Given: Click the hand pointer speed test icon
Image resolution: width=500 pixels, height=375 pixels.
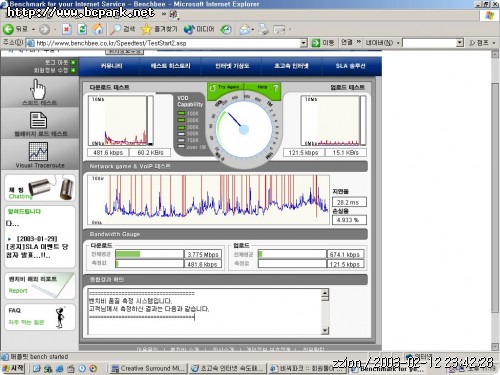Looking at the screenshot, I should click(38, 89).
